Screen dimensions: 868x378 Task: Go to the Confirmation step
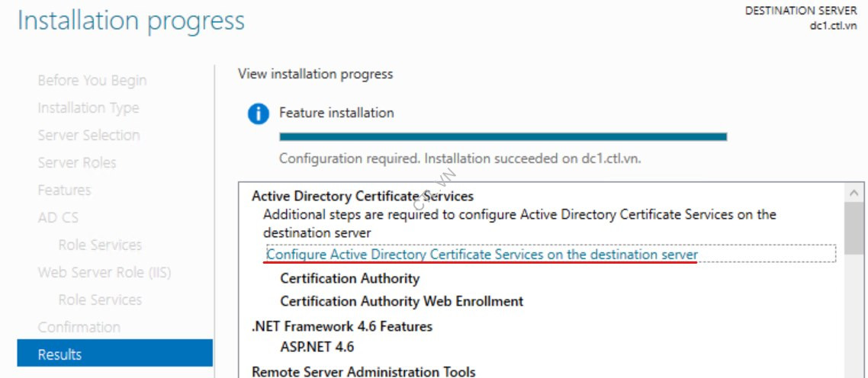(79, 328)
